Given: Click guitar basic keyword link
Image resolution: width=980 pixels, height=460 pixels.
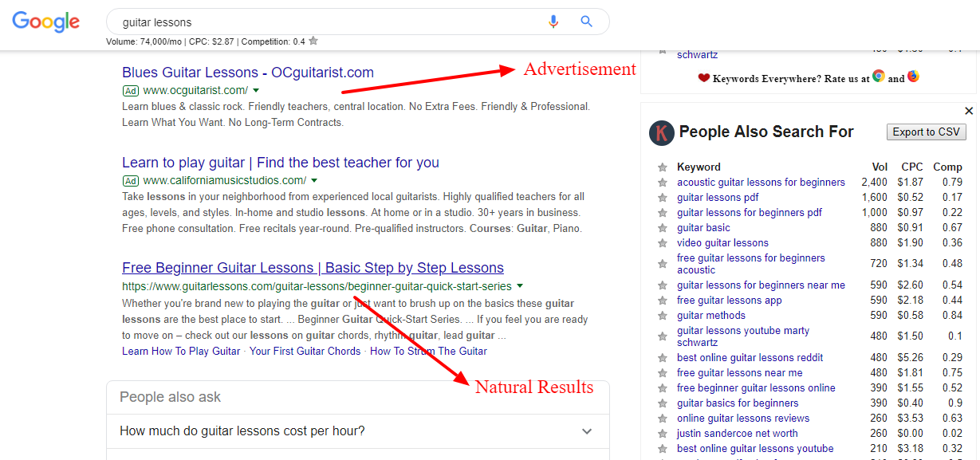Looking at the screenshot, I should pos(703,228).
